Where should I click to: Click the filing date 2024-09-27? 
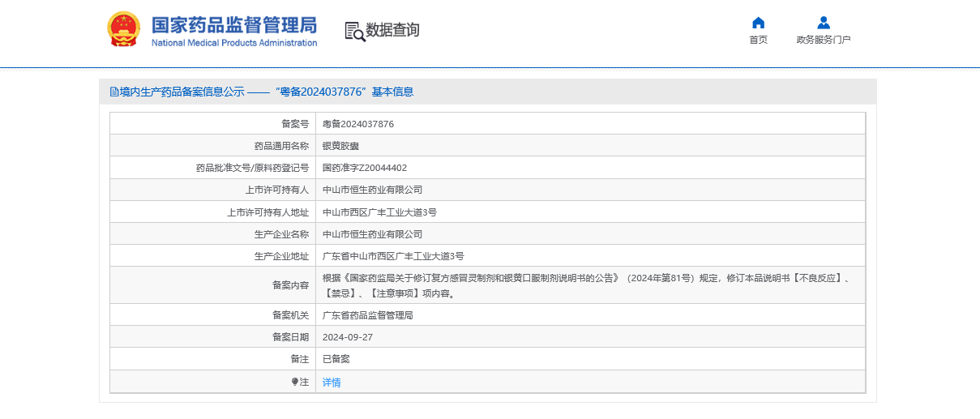[x=348, y=337]
